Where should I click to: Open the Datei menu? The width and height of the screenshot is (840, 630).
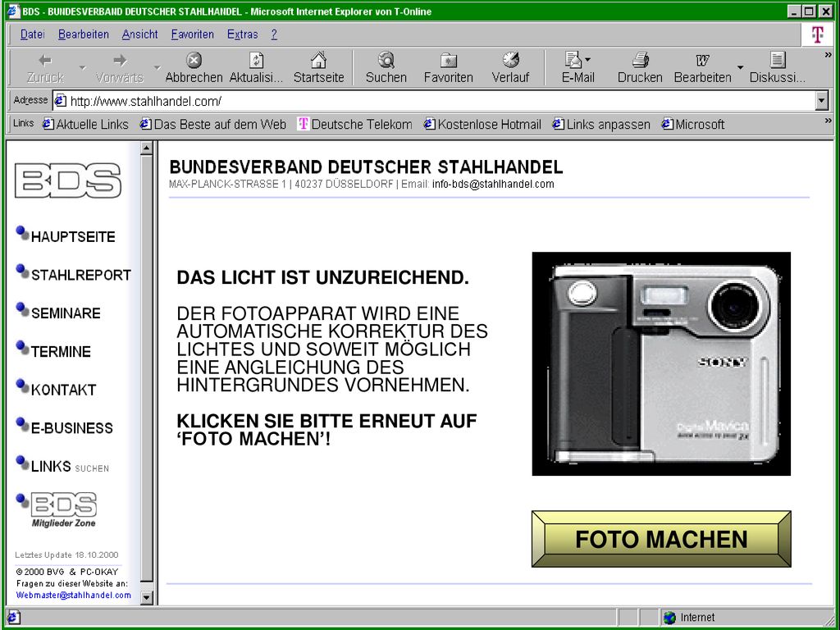(32, 34)
